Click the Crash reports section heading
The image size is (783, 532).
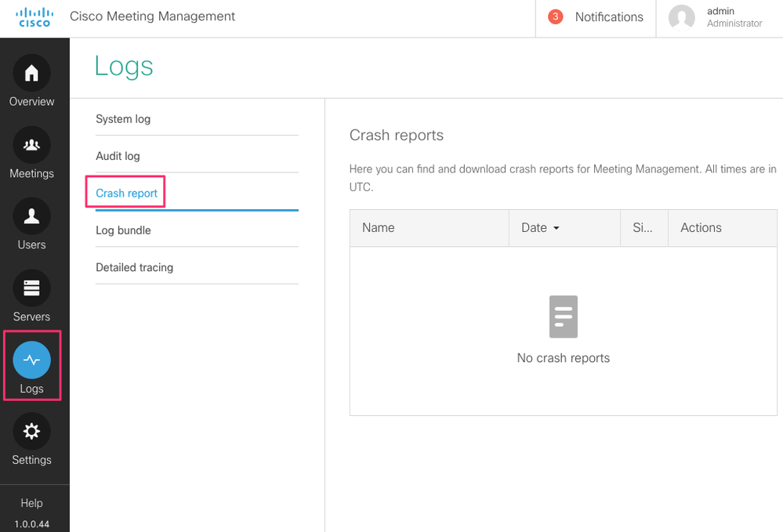point(397,136)
